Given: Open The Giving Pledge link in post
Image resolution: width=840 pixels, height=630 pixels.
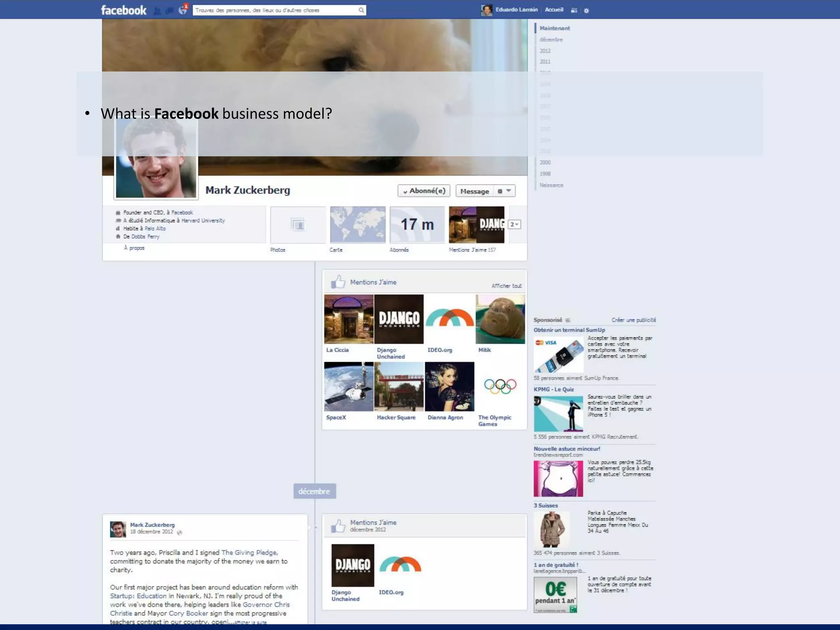Looking at the screenshot, I should (249, 552).
